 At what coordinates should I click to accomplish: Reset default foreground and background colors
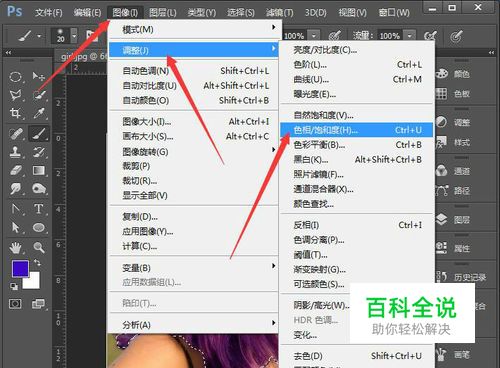pos(14,286)
